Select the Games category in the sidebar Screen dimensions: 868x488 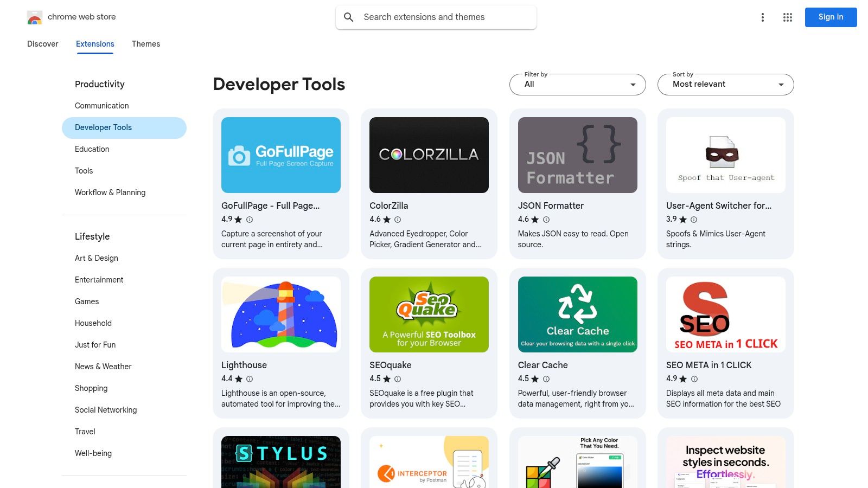point(87,301)
